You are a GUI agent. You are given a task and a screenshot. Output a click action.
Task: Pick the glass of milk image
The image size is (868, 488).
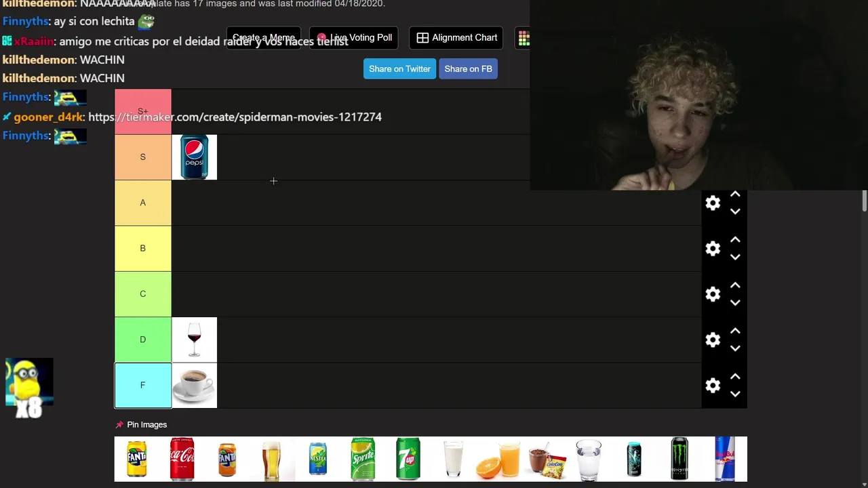pyautogui.click(x=453, y=459)
